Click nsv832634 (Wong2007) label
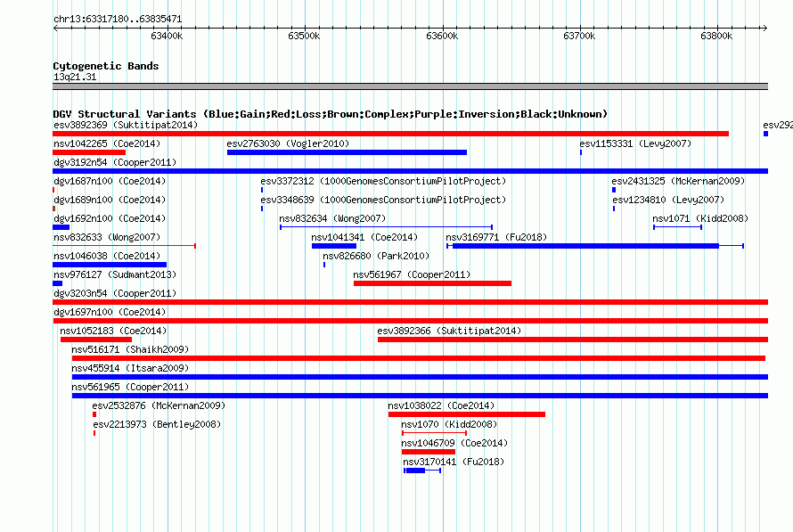Viewport: 793px width, 532px height. coord(332,218)
